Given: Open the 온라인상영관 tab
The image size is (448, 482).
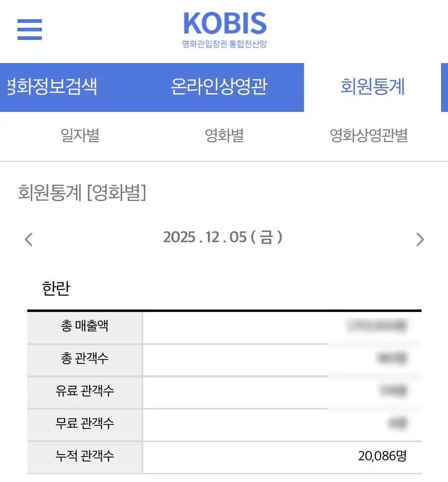Looking at the screenshot, I should tap(219, 87).
